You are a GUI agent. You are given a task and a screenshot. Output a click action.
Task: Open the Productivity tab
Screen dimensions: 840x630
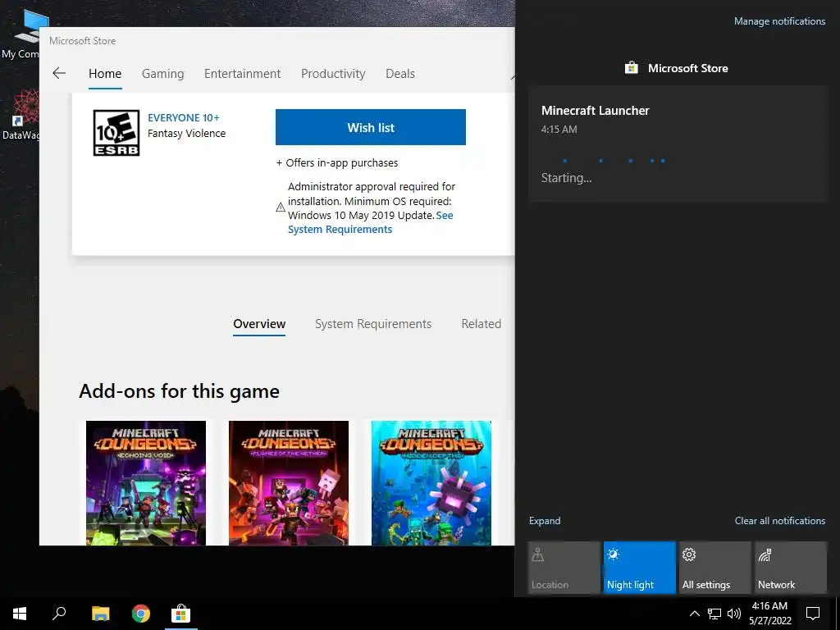point(333,73)
